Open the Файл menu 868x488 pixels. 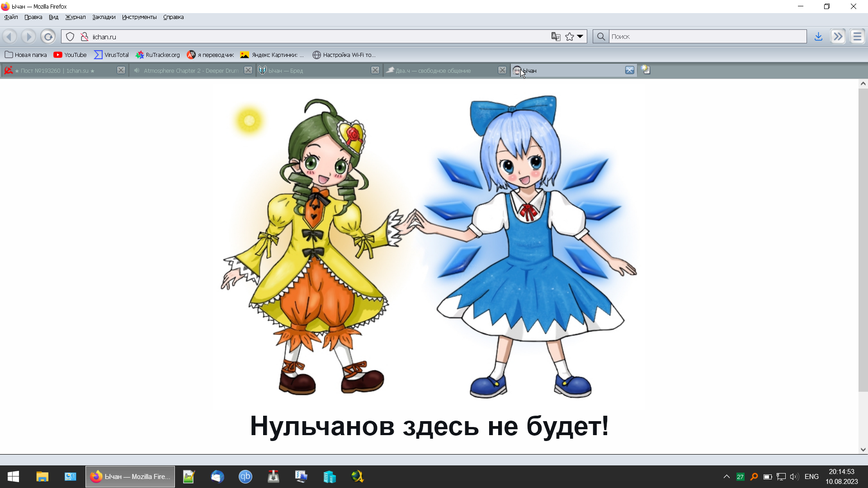click(x=11, y=17)
